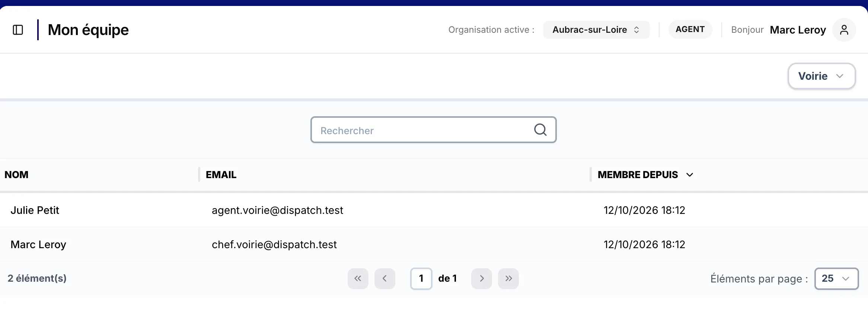Jump to last page double-chevron
Viewport: 868px width, 313px height.
(508, 279)
